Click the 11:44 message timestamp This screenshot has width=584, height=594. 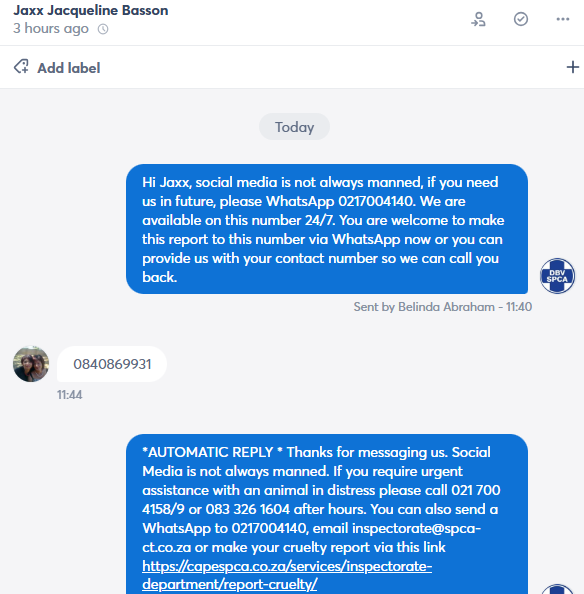point(69,395)
